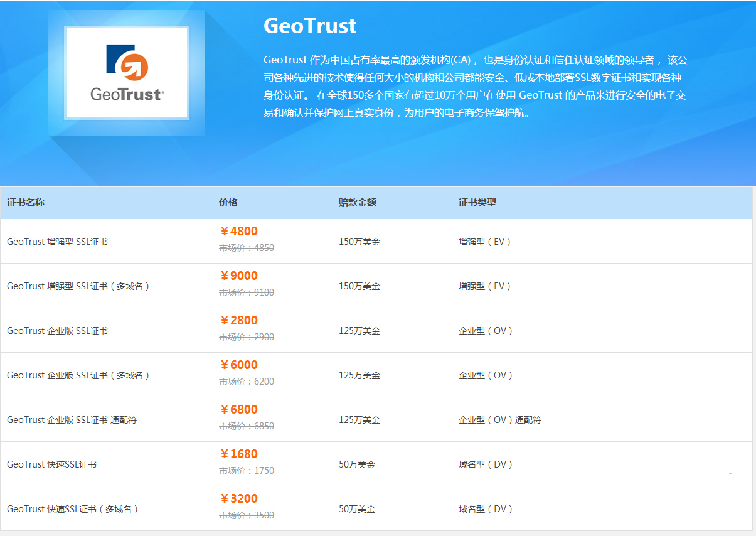The image size is (756, 536).
Task: Open GeoTrust 快速SSL证书 single-domain row
Action: [52, 464]
